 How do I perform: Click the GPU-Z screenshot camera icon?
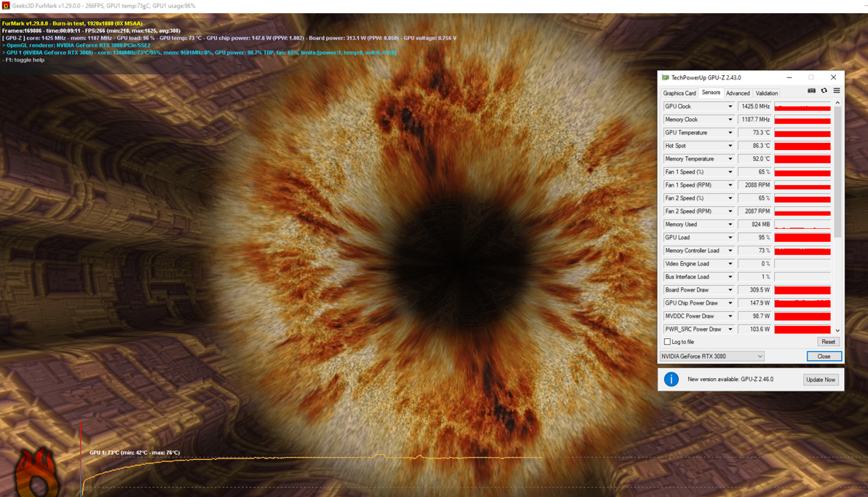[x=811, y=91]
